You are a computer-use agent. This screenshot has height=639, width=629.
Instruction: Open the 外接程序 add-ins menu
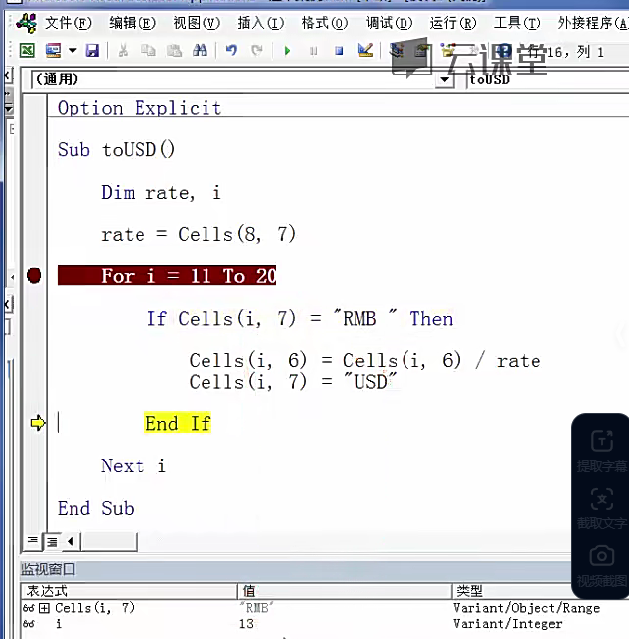[x=593, y=23]
